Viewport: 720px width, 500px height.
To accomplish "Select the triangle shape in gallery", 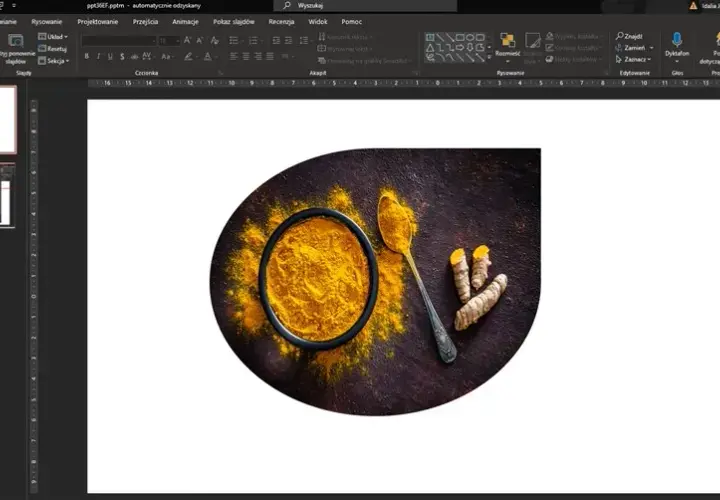I will pos(430,47).
